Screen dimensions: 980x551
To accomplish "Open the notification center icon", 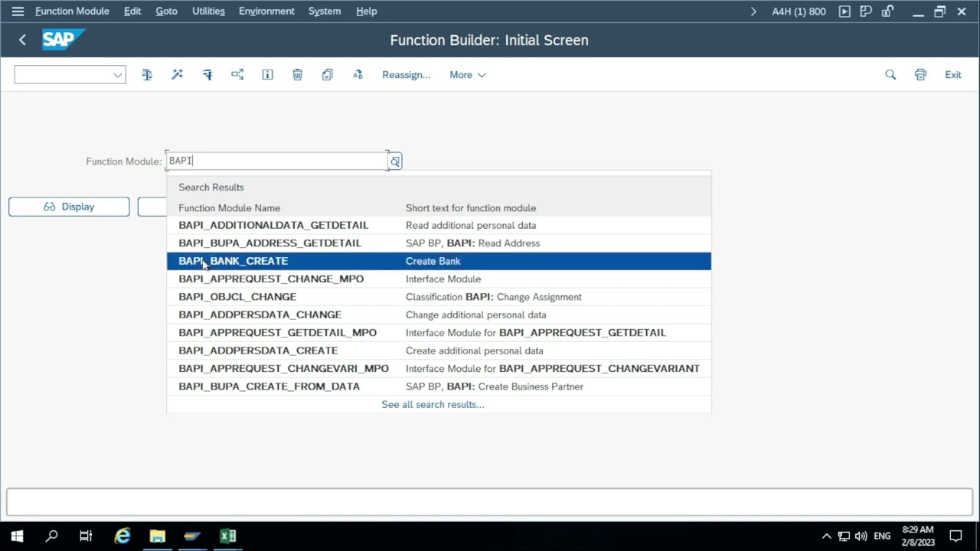I will coord(955,536).
